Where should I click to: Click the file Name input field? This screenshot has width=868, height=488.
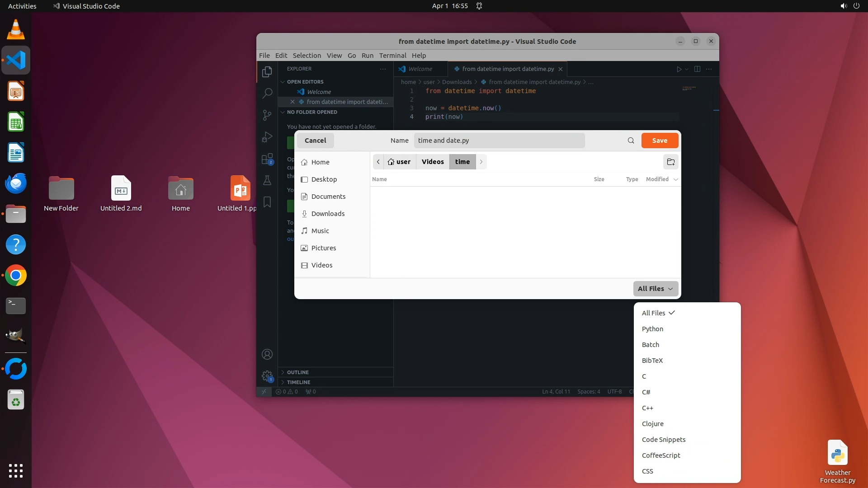coord(499,141)
